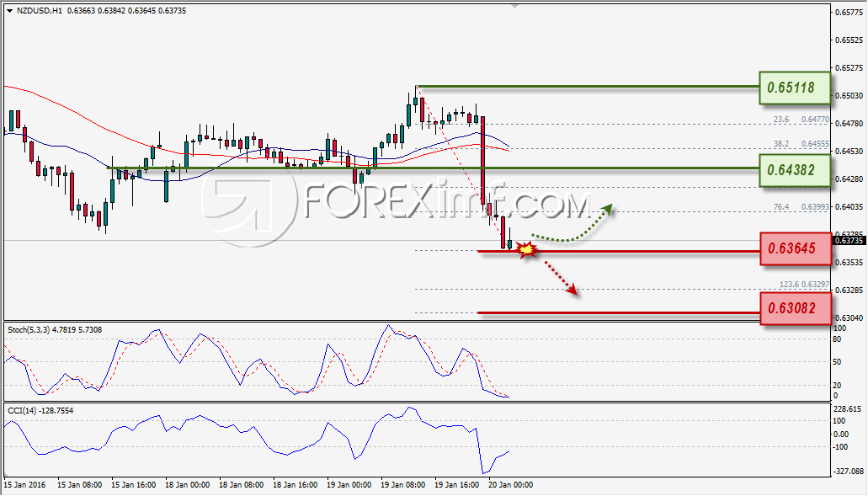Select the Fibonacci 23.6 0.64770 label
Image resolution: width=868 pixels, height=496 pixels.
point(801,119)
